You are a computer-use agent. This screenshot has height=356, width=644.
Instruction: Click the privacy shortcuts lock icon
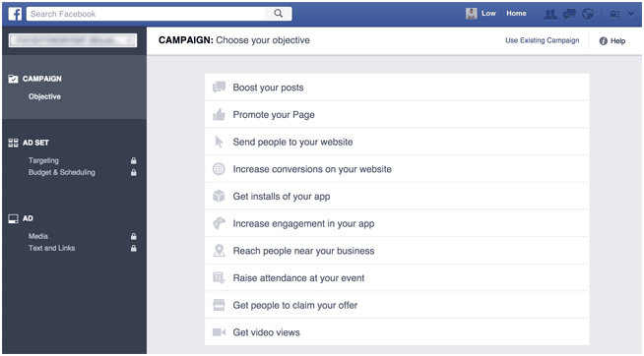point(614,15)
